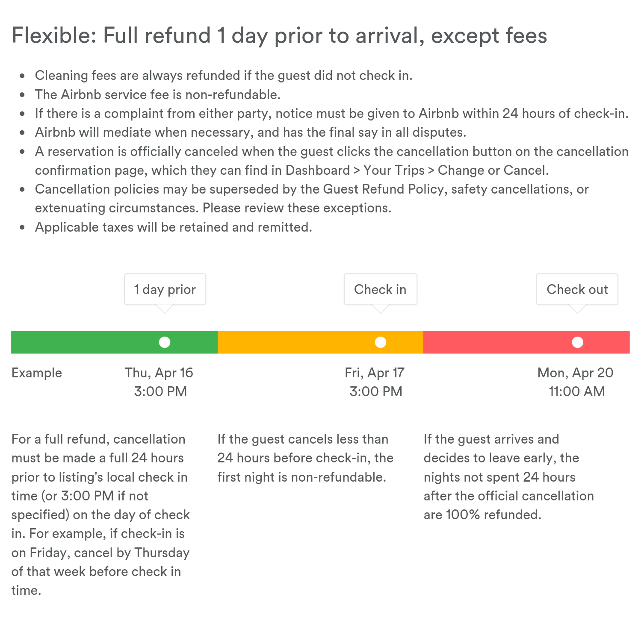
Task: Click the "Flexible: Full refund" heading
Action: [x=279, y=35]
